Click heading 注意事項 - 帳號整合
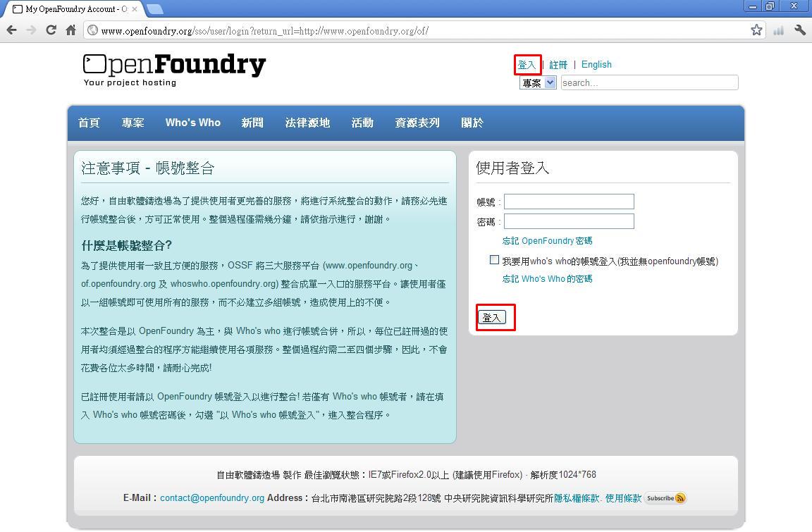Image resolution: width=812 pixels, height=532 pixels. click(147, 168)
